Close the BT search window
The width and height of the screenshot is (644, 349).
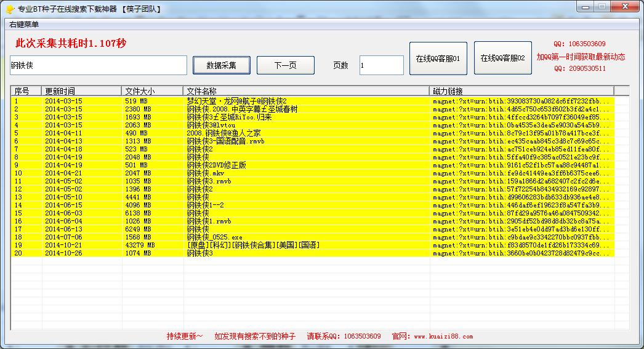625,7
